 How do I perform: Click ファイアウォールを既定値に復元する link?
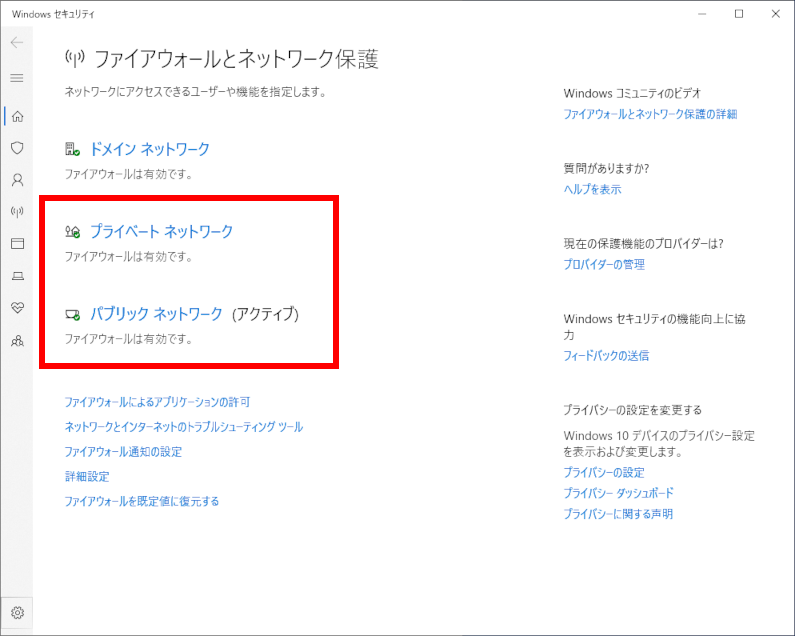pos(141,502)
